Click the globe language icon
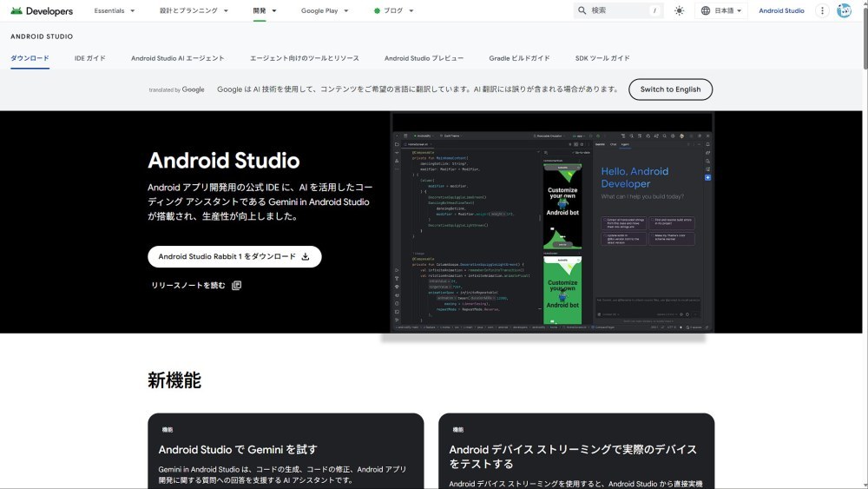Screen dimensions: 868x489 [705, 10]
